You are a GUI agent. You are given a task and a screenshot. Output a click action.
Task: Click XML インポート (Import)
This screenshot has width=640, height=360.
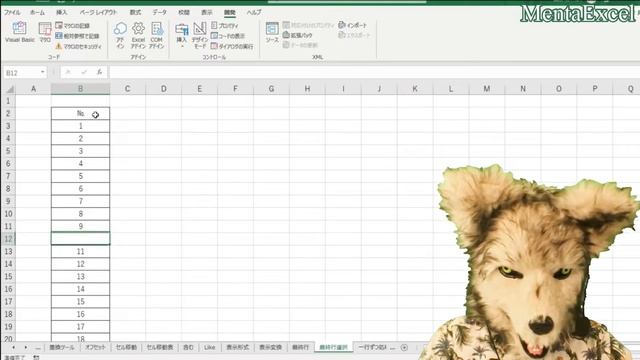tap(353, 25)
